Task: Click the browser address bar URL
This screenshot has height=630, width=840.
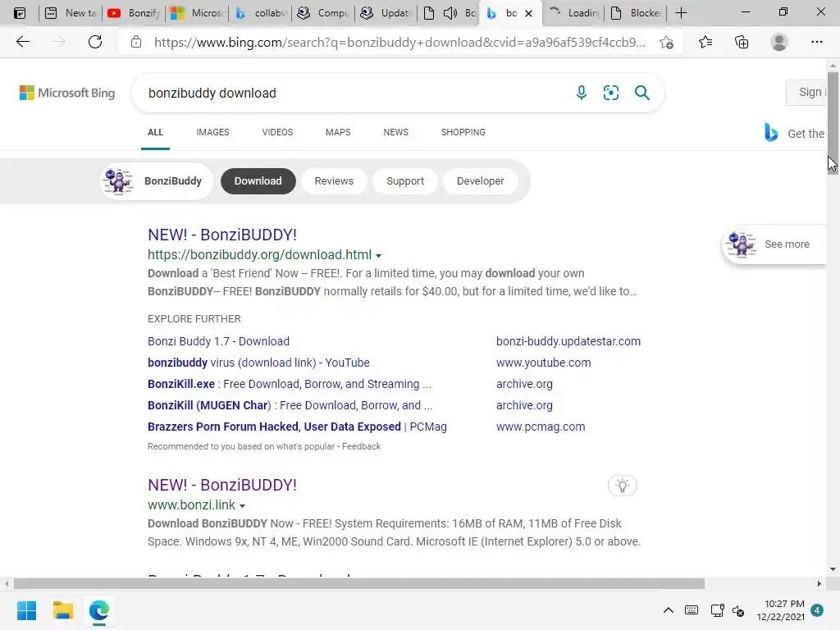Action: (x=399, y=42)
